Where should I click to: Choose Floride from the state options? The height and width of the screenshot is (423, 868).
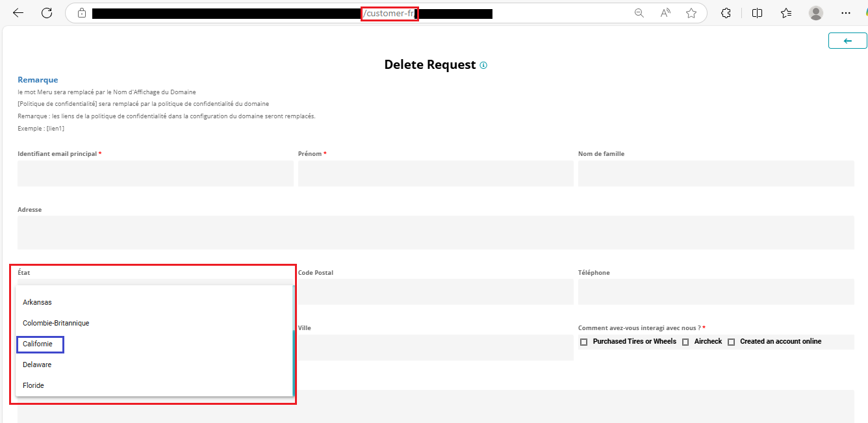(154, 385)
